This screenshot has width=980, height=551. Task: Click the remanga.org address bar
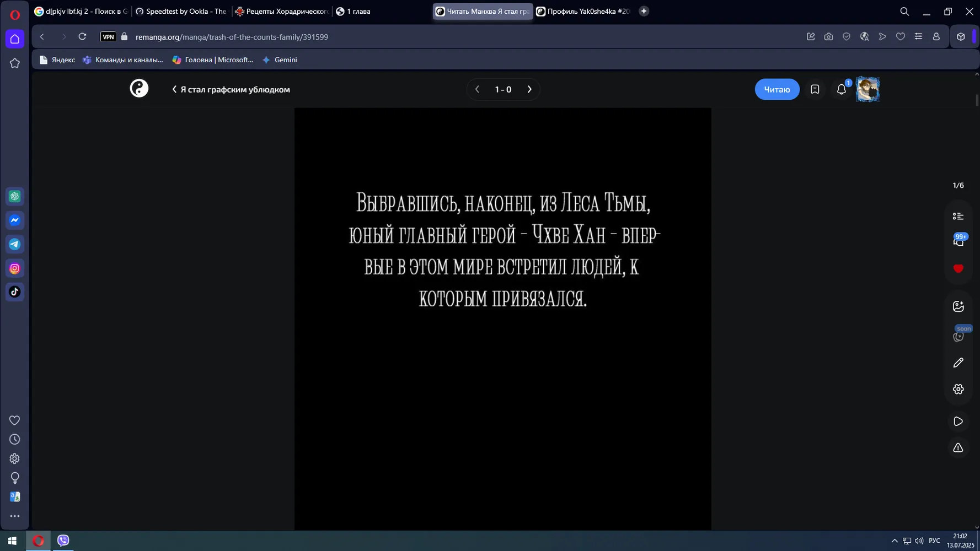point(232,37)
